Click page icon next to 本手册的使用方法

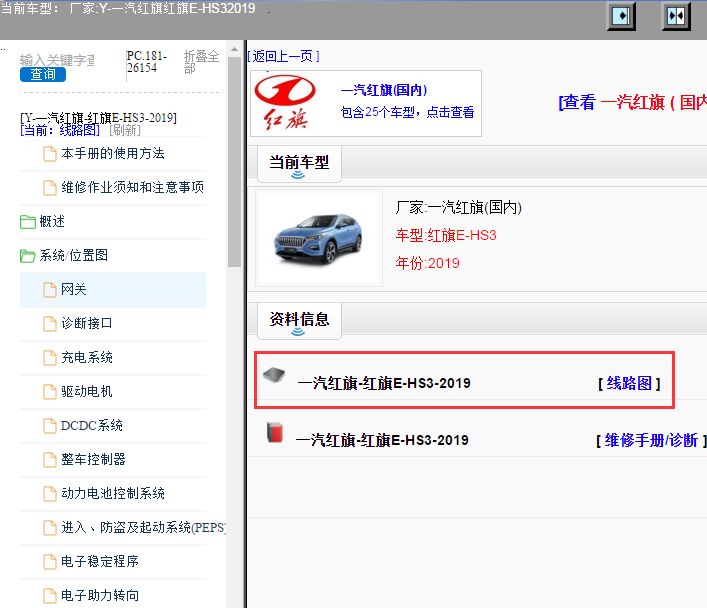[50, 154]
